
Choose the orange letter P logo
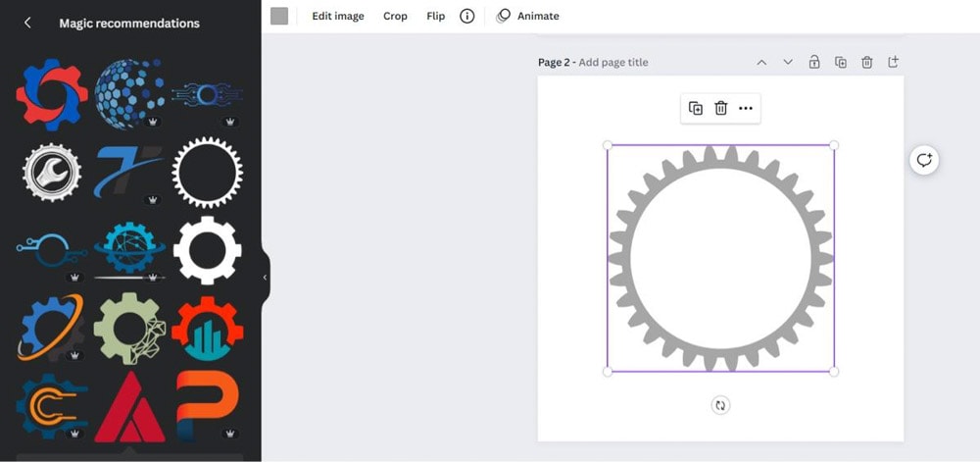coord(208,406)
